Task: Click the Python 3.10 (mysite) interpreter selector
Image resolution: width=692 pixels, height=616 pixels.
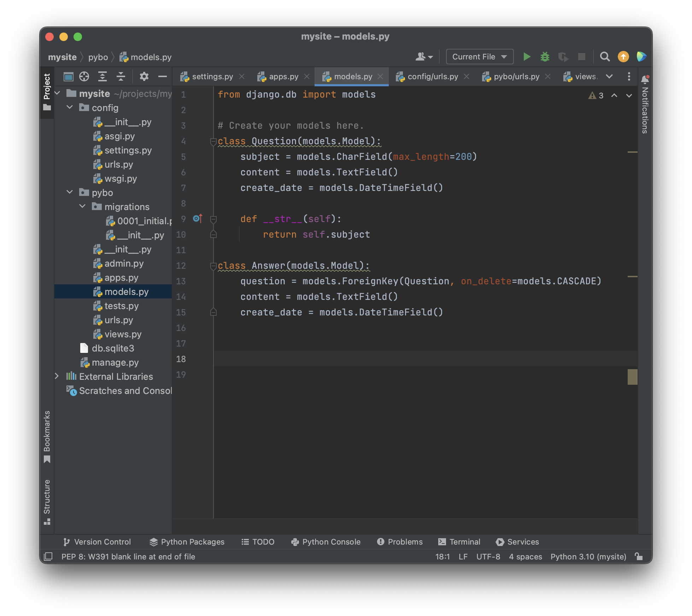Action: pos(588,557)
